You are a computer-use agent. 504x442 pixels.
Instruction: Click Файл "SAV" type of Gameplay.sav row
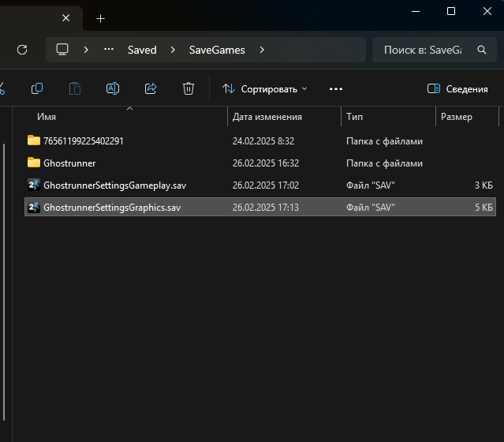[370, 185]
